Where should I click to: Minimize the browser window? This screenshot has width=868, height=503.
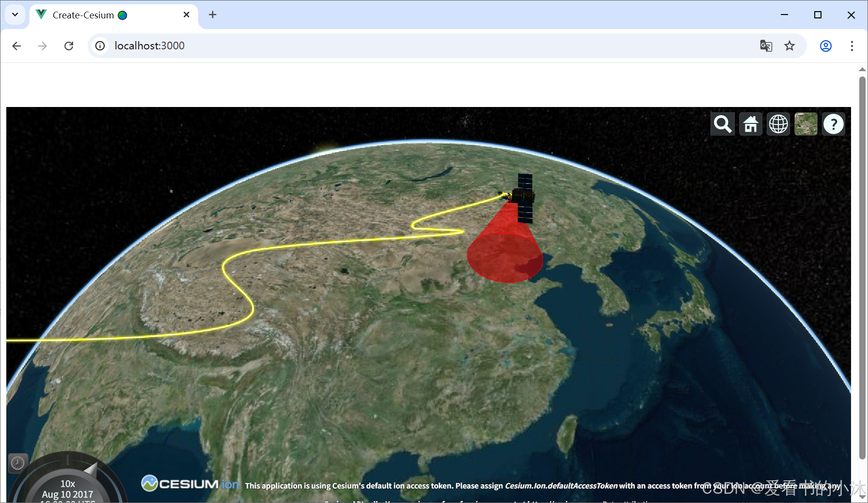click(x=785, y=15)
